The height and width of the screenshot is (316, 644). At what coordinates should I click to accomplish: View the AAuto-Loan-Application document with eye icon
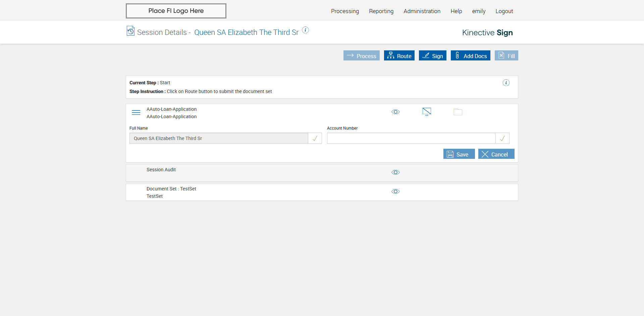click(x=395, y=112)
